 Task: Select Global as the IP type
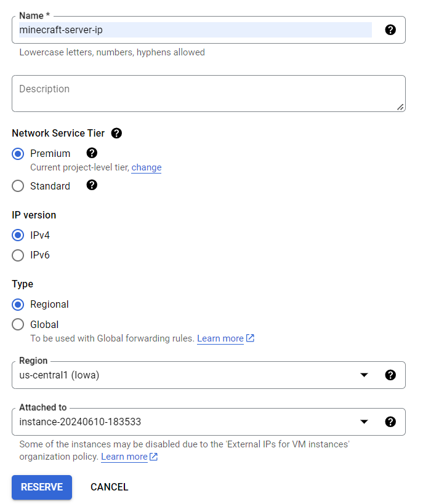pos(18,324)
